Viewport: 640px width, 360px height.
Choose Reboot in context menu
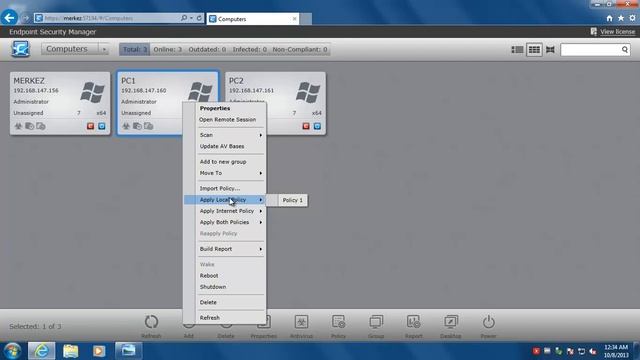tap(209, 276)
